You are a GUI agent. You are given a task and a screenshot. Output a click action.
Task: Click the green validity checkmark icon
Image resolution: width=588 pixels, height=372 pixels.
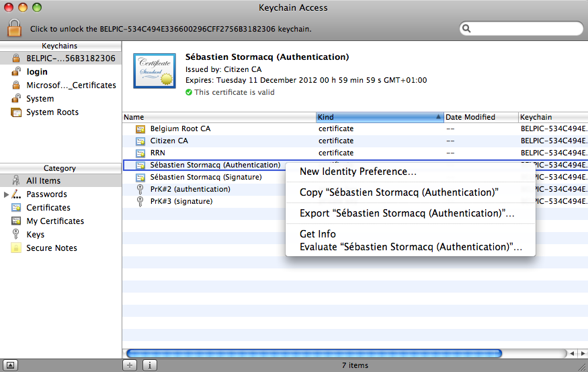189,92
